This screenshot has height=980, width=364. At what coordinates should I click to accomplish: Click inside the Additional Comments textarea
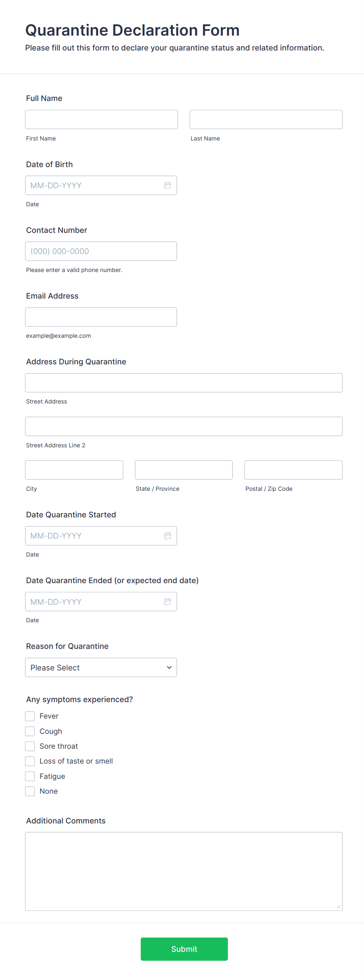[x=184, y=872]
